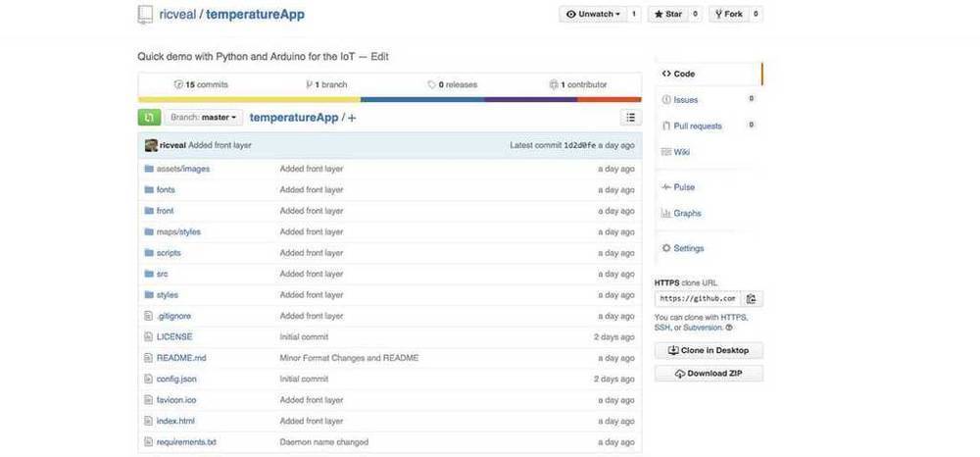Click the green compare and review button
Viewport: 980px width, 457px height.
point(149,118)
